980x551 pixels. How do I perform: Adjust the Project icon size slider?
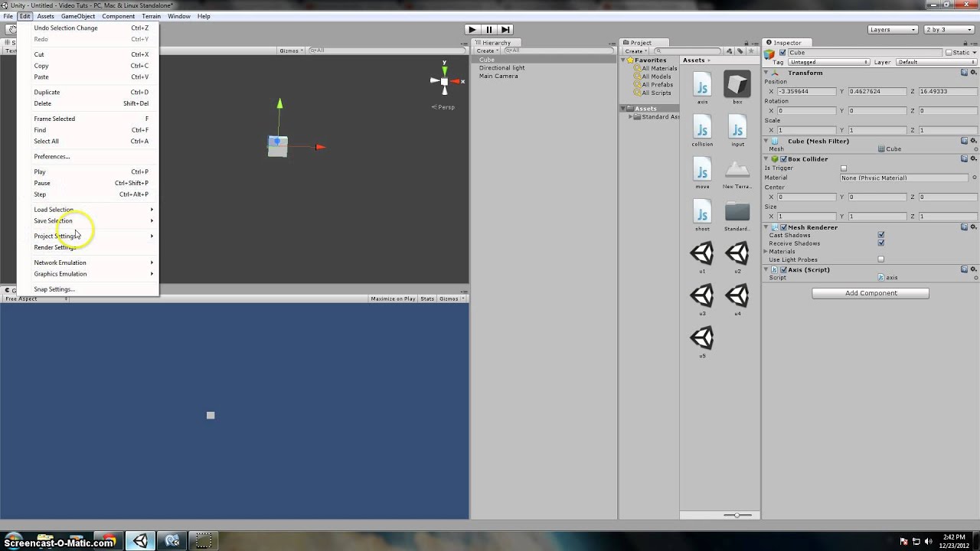[737, 515]
